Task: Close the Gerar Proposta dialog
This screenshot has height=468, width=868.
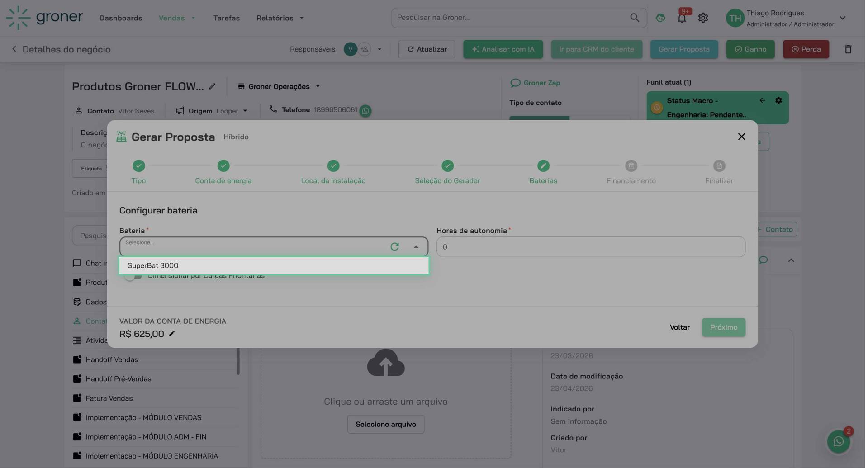Action: point(741,137)
